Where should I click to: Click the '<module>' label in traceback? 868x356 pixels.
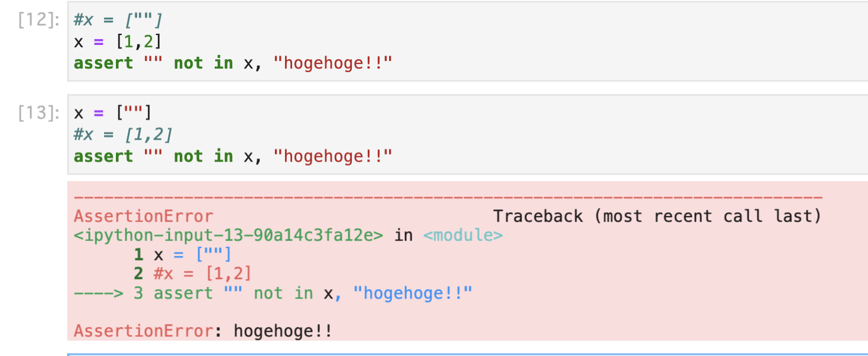point(463,235)
